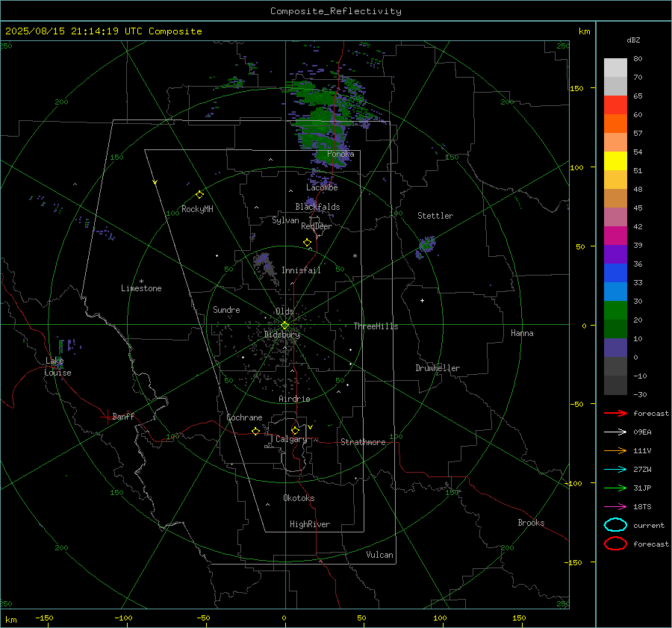Click the white 09EA arrow legend icon
This screenshot has width=672, height=628.
click(x=615, y=432)
